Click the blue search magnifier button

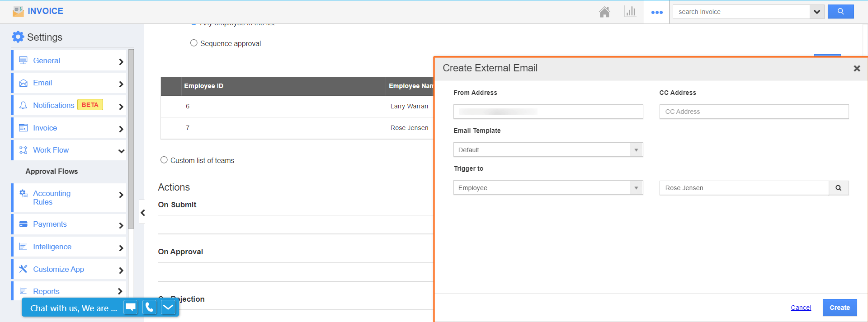(x=840, y=12)
